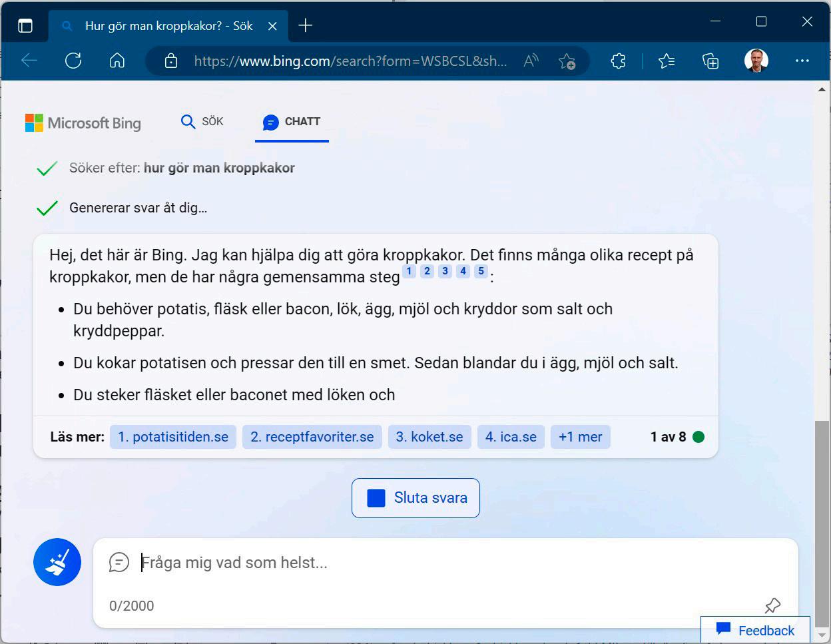Open the koket.se source link
This screenshot has height=644, width=831.
click(x=429, y=437)
